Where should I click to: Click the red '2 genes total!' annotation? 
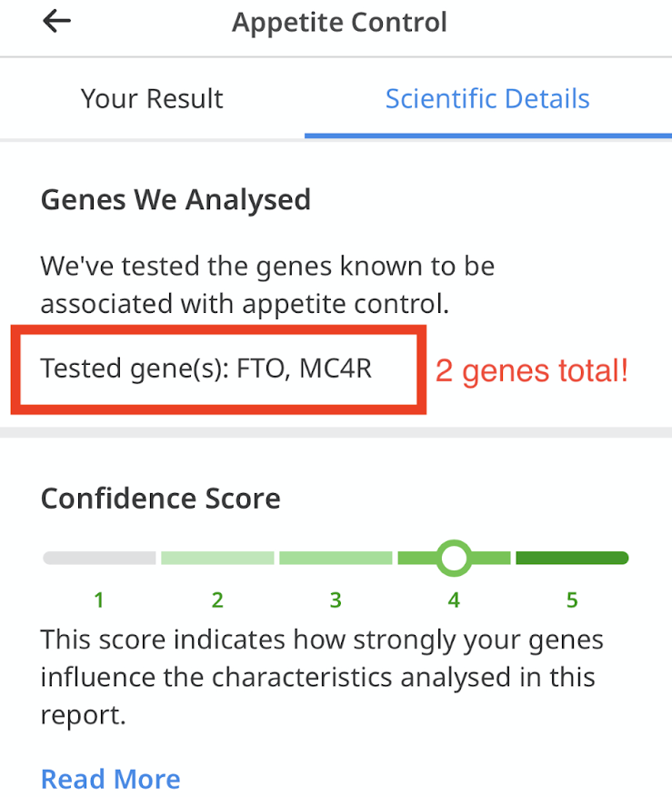coord(532,370)
